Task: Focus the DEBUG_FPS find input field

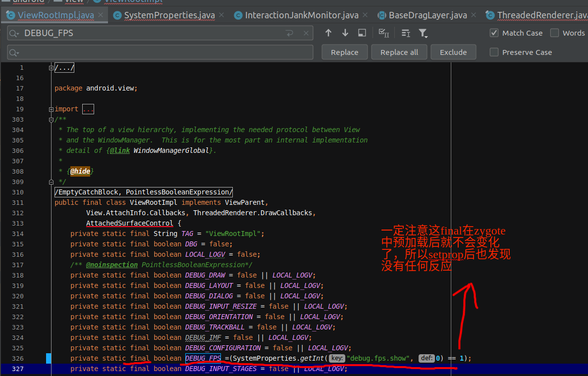Action: 160,33
